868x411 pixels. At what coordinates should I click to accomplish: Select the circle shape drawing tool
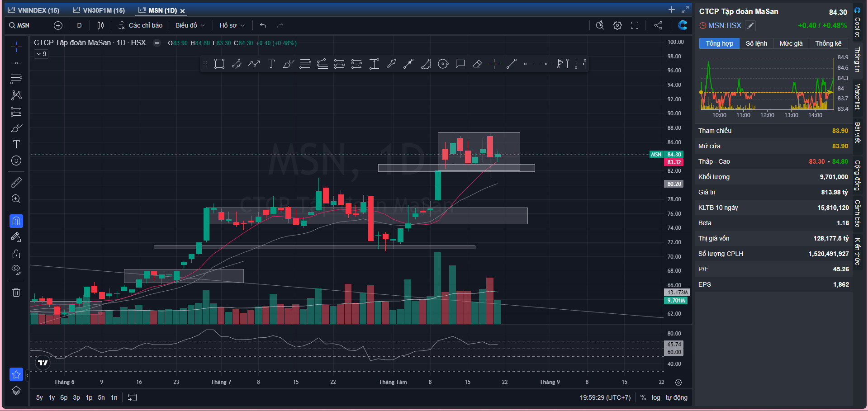click(443, 64)
